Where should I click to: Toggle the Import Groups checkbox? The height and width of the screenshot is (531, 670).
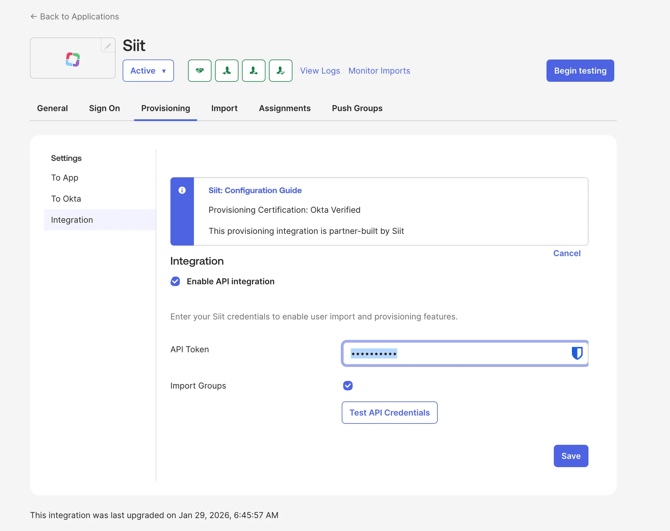348,386
